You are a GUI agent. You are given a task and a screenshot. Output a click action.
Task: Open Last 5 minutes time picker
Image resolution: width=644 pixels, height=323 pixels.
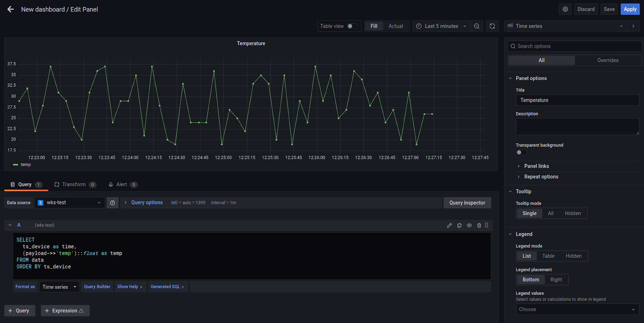pos(441,26)
